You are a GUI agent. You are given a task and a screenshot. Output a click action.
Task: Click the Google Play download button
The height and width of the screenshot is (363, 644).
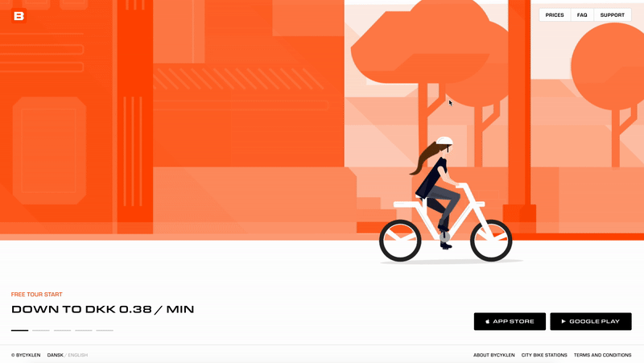pos(591,321)
